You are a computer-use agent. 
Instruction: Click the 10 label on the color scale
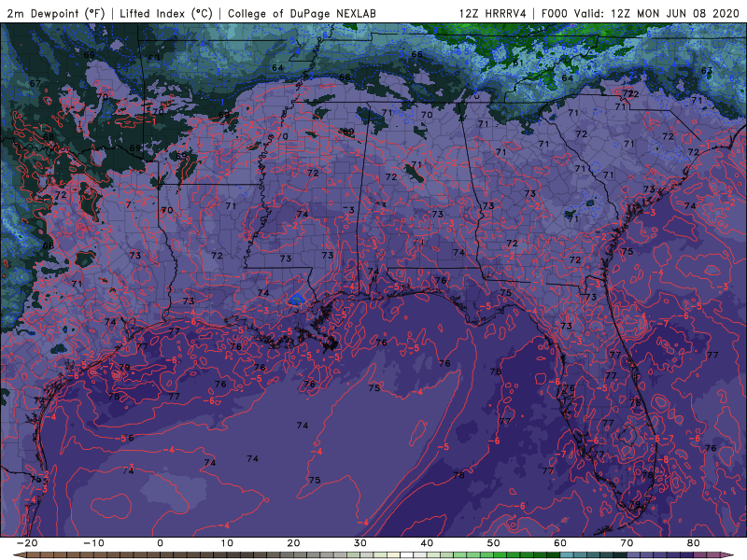click(227, 543)
